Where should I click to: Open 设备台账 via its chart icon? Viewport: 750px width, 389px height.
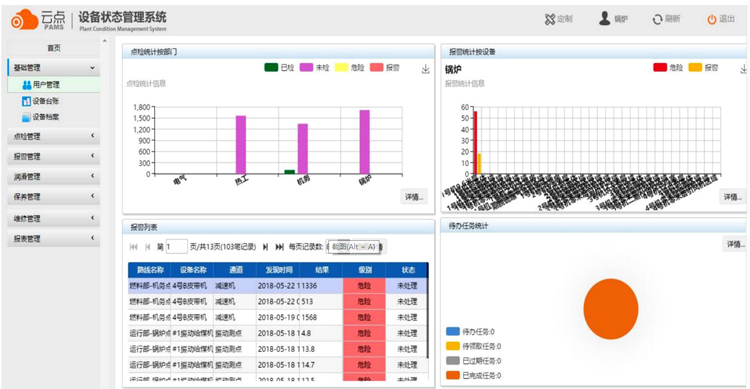26,101
